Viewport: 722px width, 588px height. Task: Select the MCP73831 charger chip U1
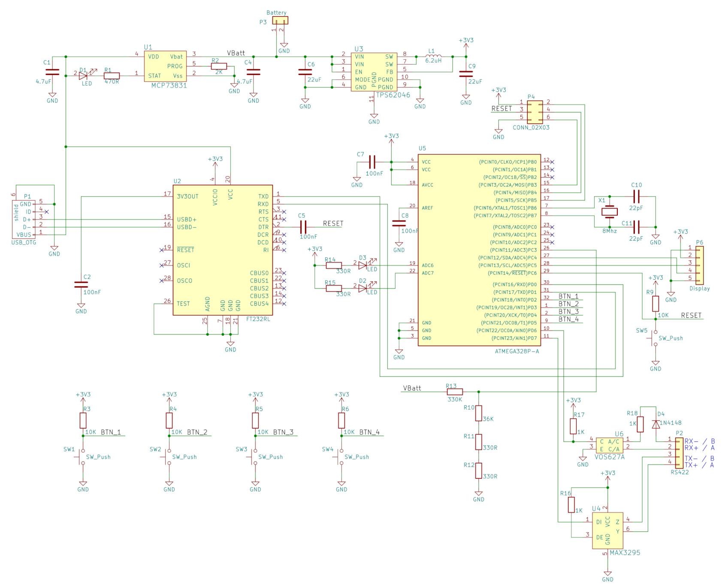coord(165,66)
